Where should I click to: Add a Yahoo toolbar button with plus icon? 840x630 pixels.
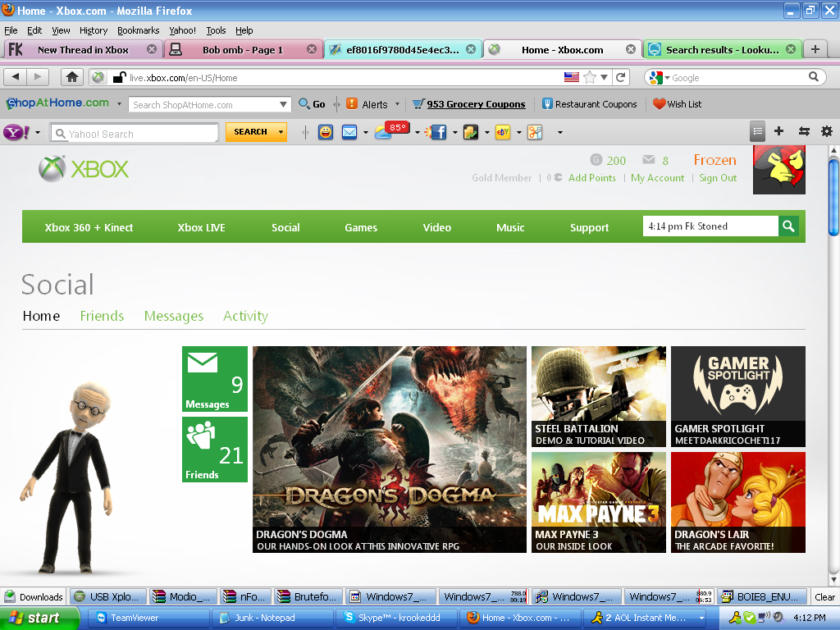(779, 131)
